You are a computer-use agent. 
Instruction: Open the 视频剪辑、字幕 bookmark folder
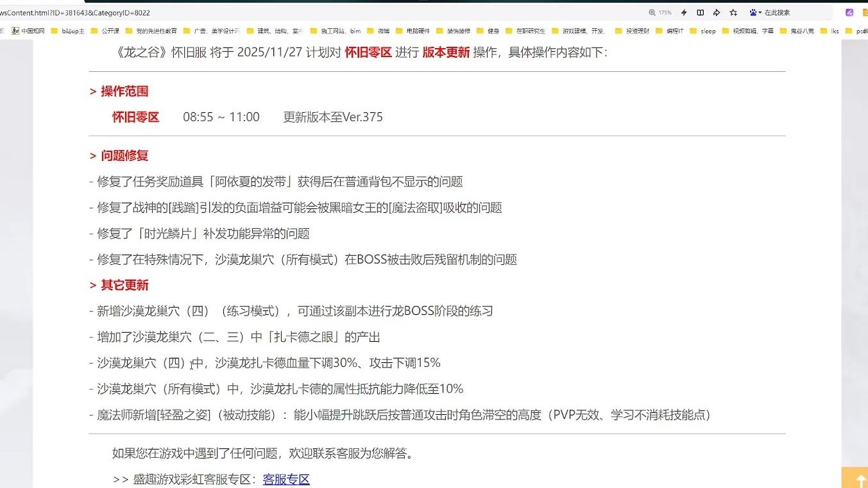[x=747, y=30]
